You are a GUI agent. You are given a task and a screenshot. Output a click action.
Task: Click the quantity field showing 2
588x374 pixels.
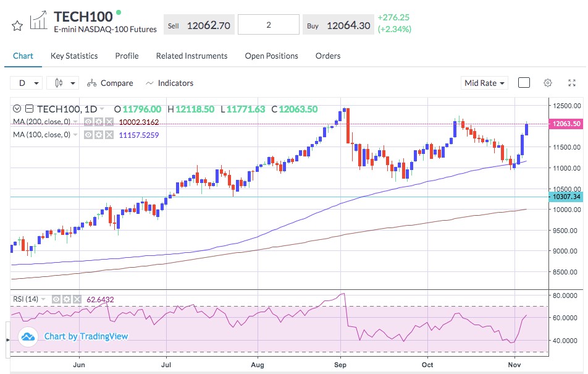click(x=269, y=25)
